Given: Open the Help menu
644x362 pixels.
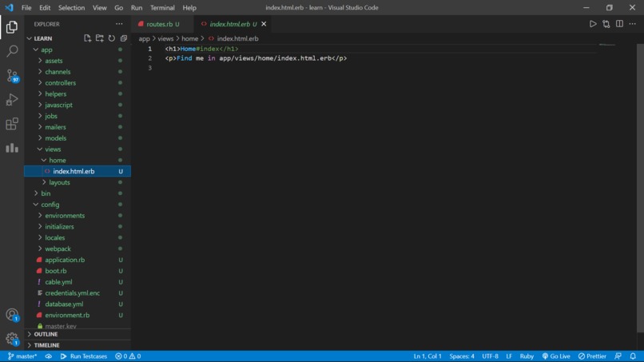Looking at the screenshot, I should pos(189,7).
